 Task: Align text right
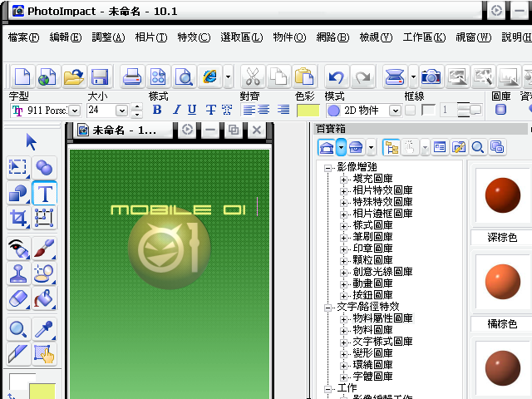pos(283,110)
